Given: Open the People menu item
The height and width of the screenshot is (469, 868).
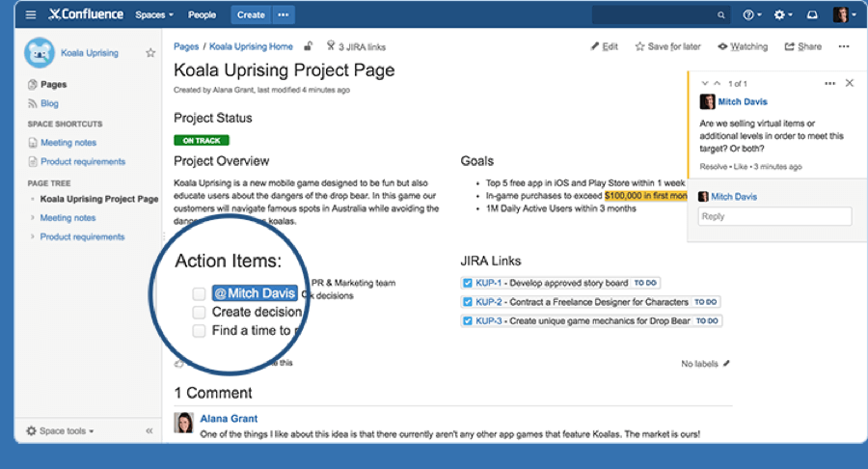Looking at the screenshot, I should pyautogui.click(x=202, y=14).
